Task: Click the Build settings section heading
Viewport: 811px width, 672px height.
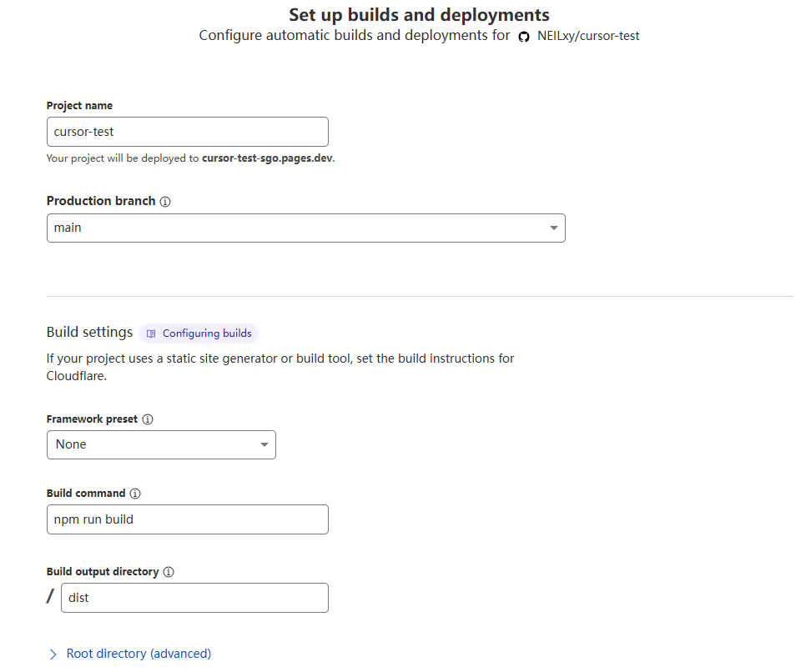Action: pyautogui.click(x=89, y=332)
